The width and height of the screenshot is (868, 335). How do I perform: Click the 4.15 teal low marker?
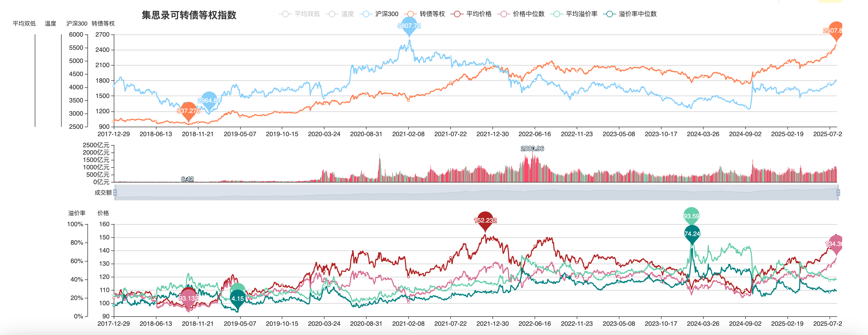click(238, 298)
